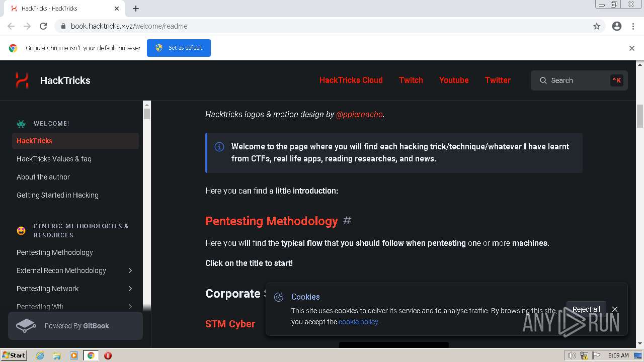644x362 pixels.
Task: Open the file explorer from taskbar
Action: pos(57,355)
